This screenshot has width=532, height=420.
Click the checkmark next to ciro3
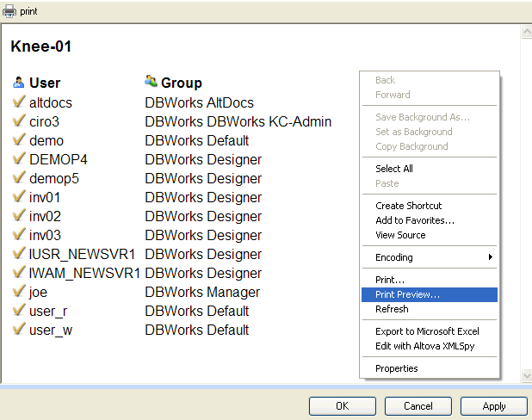click(19, 120)
